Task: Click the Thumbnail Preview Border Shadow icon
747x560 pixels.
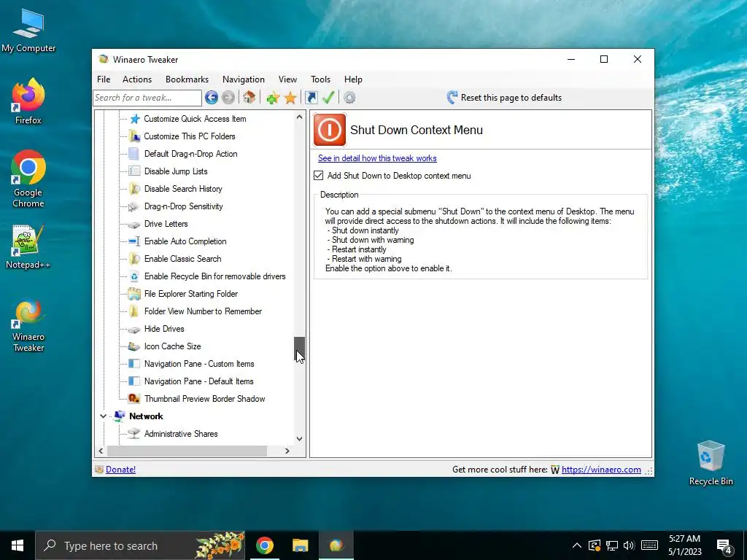Action: point(134,399)
